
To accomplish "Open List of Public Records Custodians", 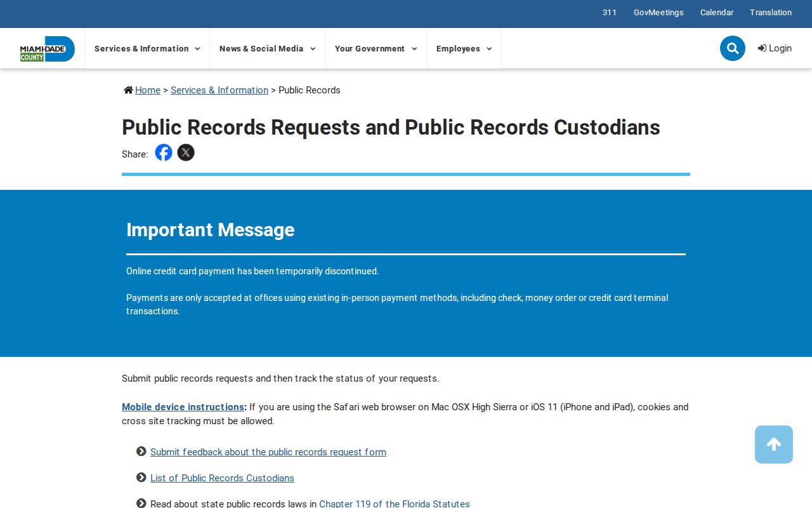I will click(222, 478).
